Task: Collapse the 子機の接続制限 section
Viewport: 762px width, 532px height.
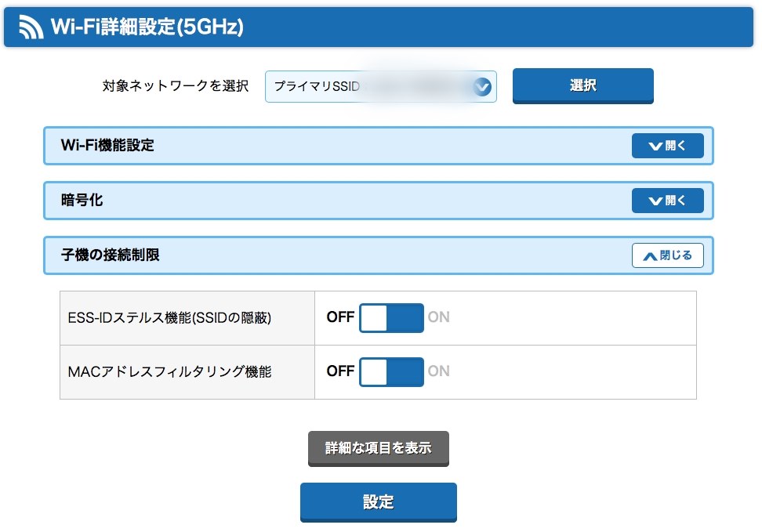Action: tap(667, 255)
